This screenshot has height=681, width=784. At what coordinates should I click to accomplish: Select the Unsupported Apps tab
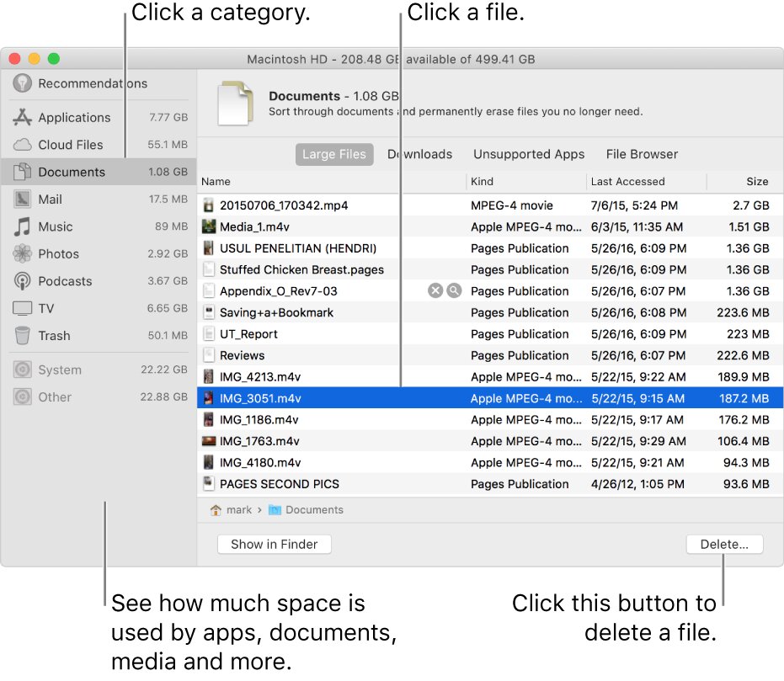click(x=529, y=154)
